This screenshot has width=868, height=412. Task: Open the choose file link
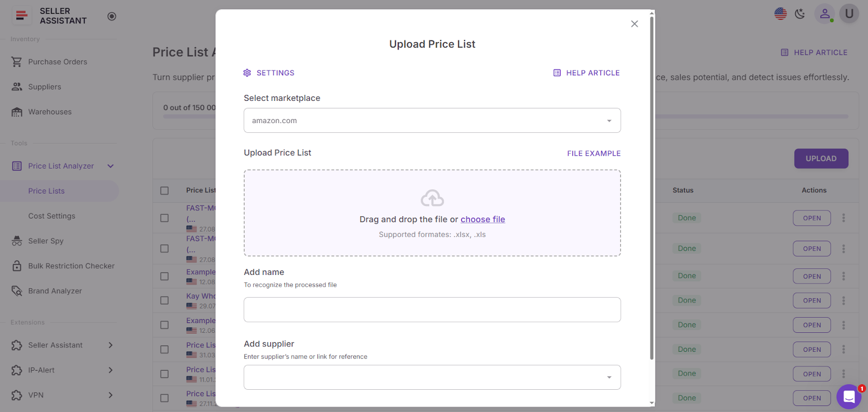[482, 219]
